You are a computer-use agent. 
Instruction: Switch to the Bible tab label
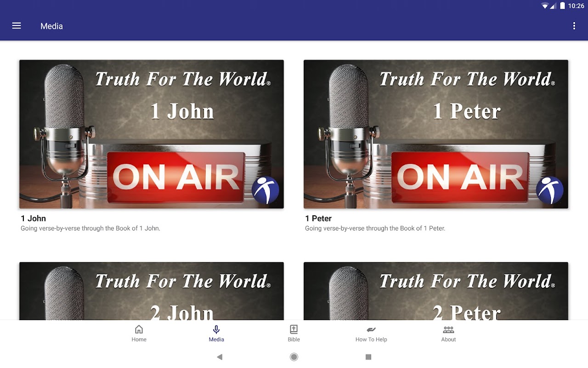[x=294, y=339]
